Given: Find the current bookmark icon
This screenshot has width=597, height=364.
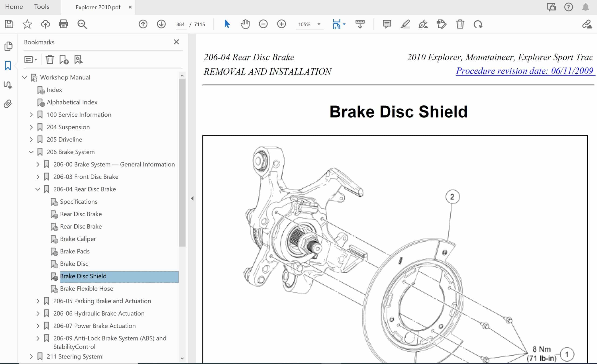Looking at the screenshot, I should pos(78,59).
